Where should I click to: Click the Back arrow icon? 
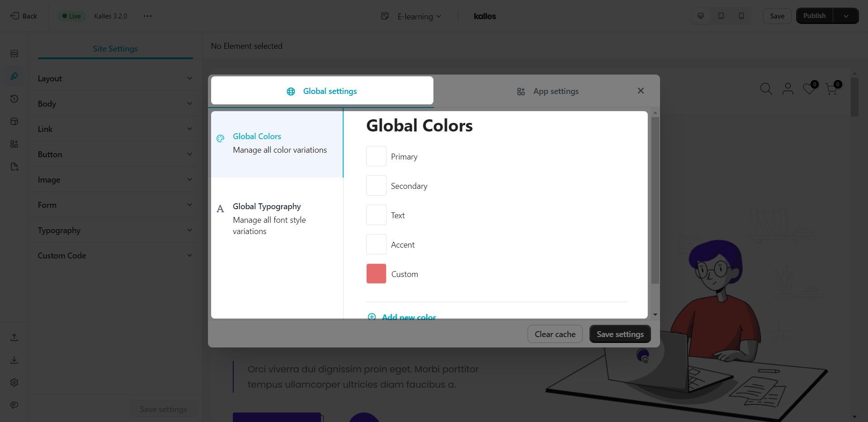[x=14, y=16]
